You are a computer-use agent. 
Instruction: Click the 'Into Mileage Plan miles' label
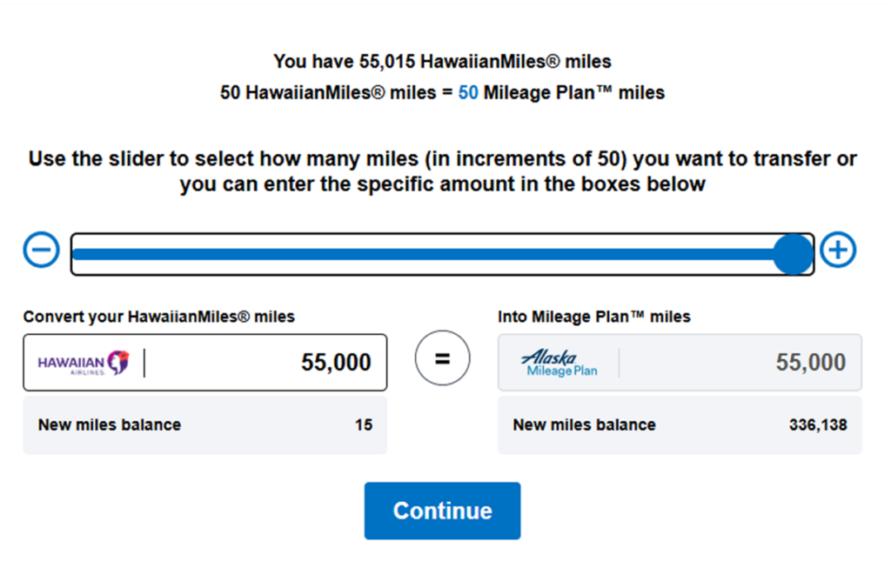pos(593,317)
